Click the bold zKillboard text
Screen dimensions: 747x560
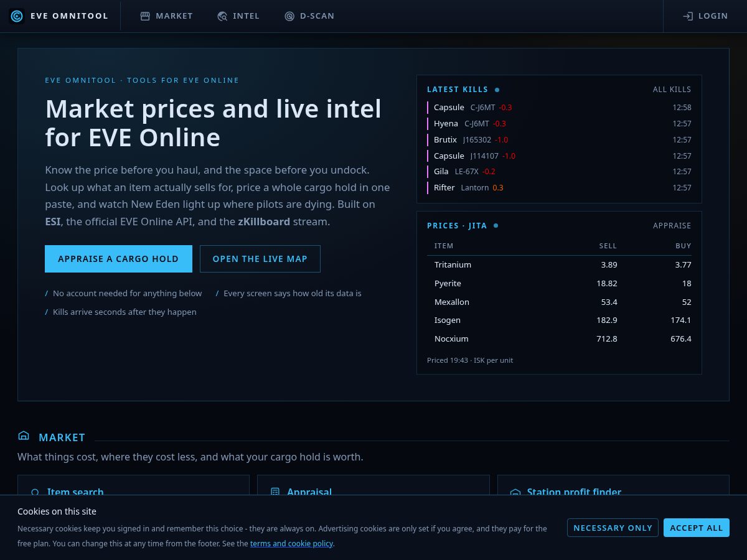point(264,222)
